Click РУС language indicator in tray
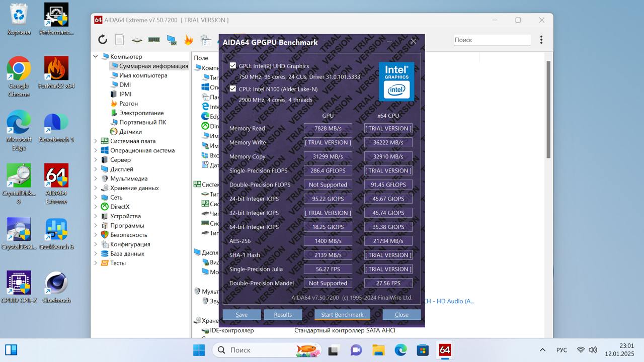The height and width of the screenshot is (362, 644). [x=561, y=350]
